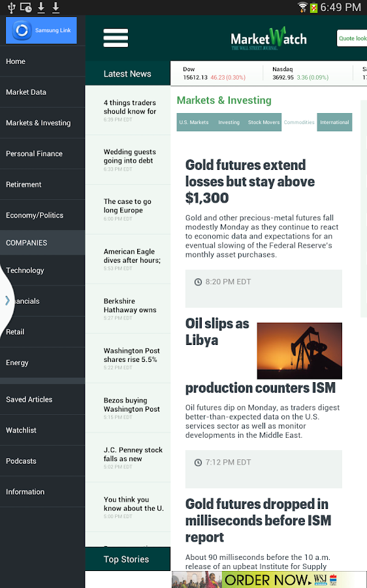367x588 pixels.
Task: Open 'You think you know about the U.' story
Action: pyautogui.click(x=128, y=507)
